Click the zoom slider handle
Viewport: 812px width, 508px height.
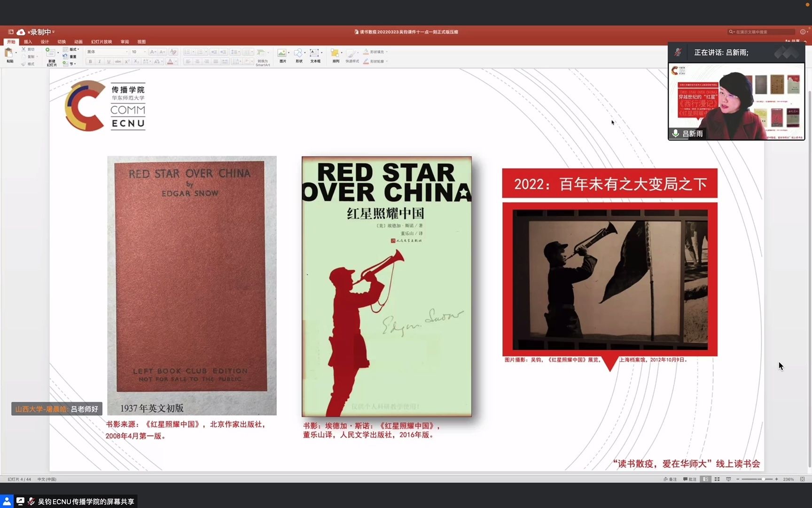[x=764, y=479]
